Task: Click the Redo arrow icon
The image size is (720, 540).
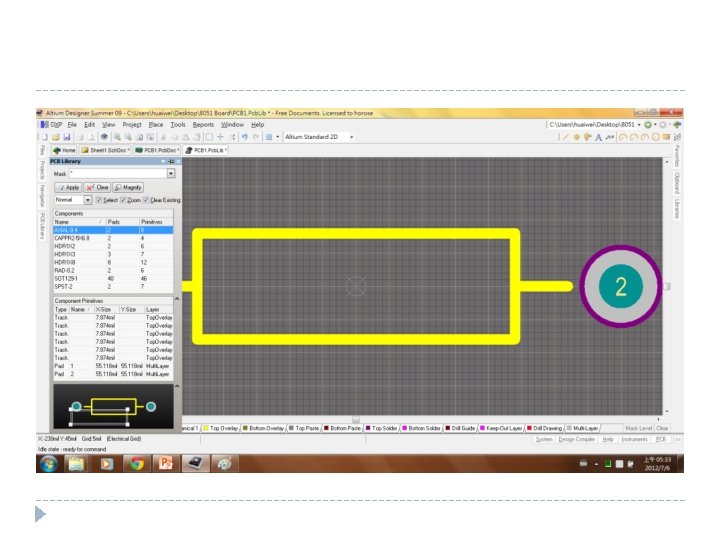Action: [x=256, y=137]
